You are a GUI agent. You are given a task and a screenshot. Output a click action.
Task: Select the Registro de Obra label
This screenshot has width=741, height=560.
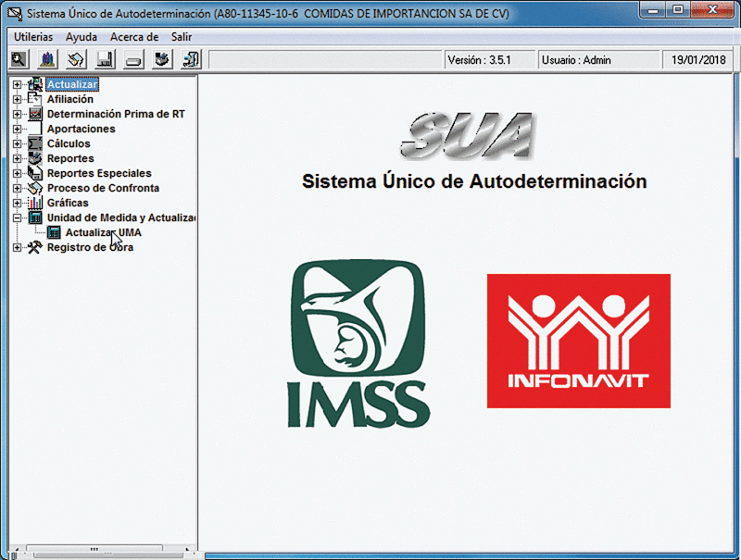click(90, 247)
